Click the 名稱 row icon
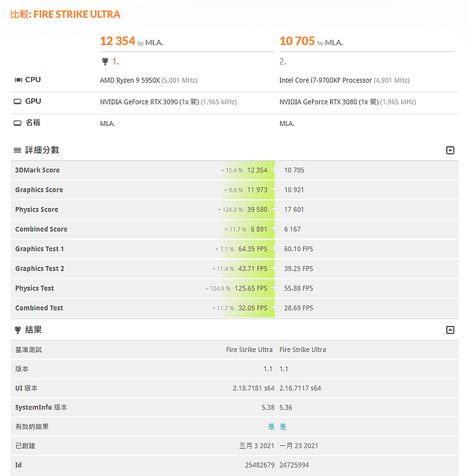469x476 pixels. point(18,123)
